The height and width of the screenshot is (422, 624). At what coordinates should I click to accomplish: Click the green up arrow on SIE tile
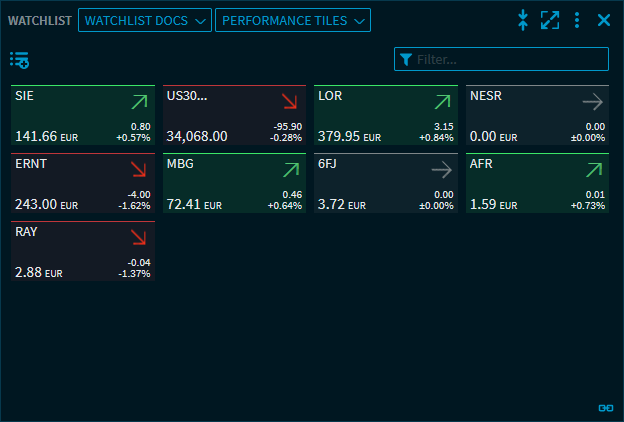click(x=138, y=101)
